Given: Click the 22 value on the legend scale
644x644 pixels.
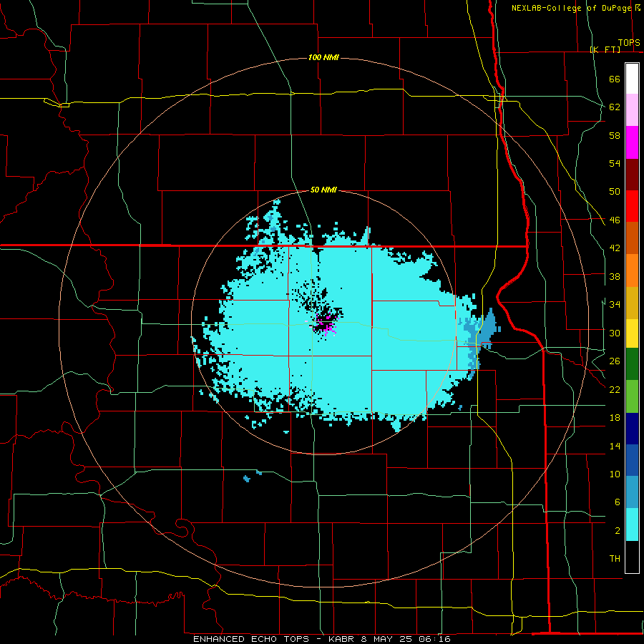Looking at the screenshot, I should 615,389.
